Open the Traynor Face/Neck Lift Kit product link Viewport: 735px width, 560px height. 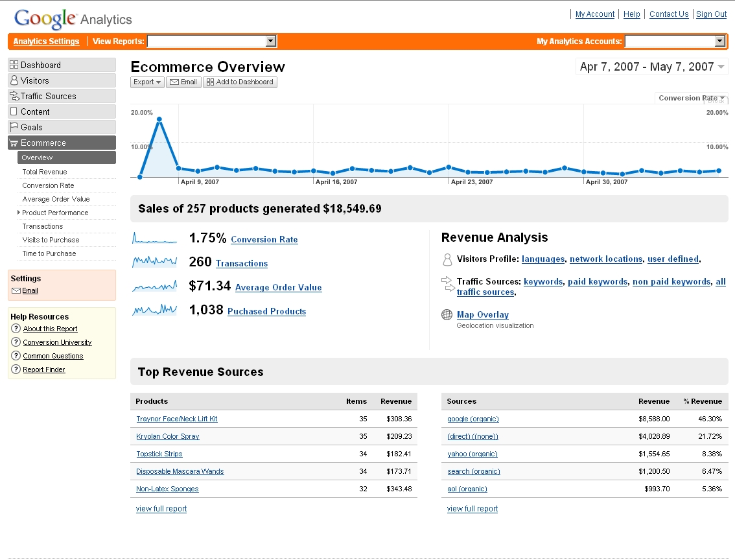click(176, 419)
